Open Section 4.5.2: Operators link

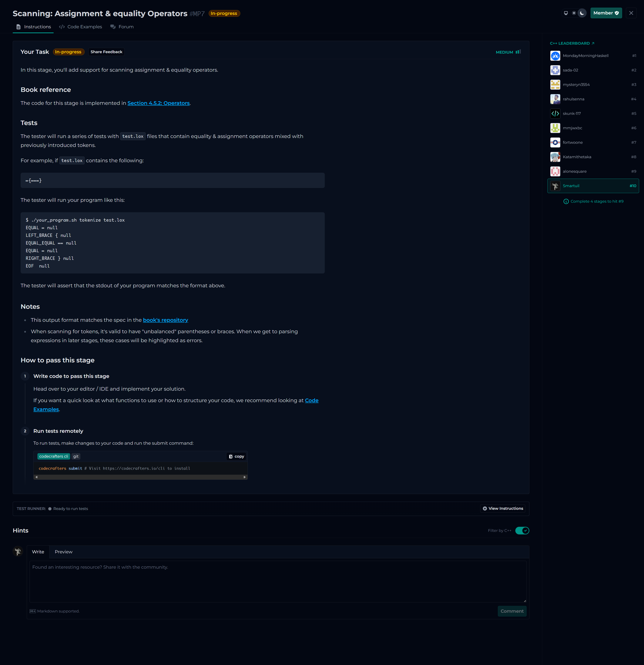tap(158, 103)
